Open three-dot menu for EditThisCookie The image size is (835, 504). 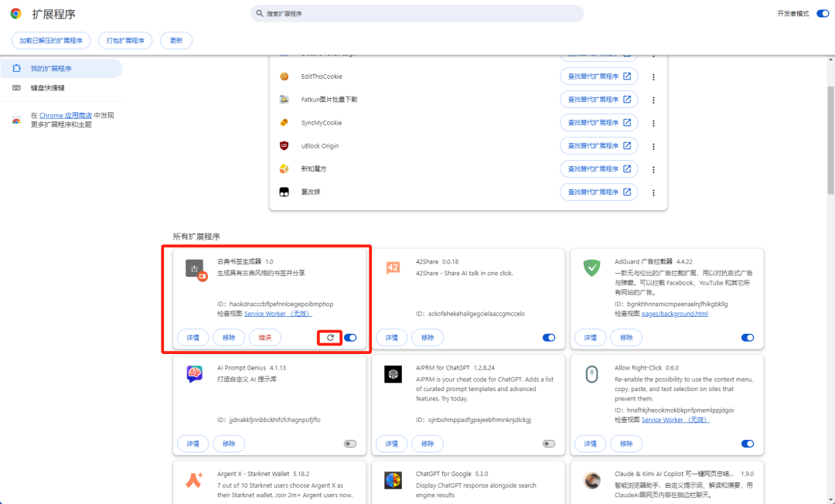653,77
